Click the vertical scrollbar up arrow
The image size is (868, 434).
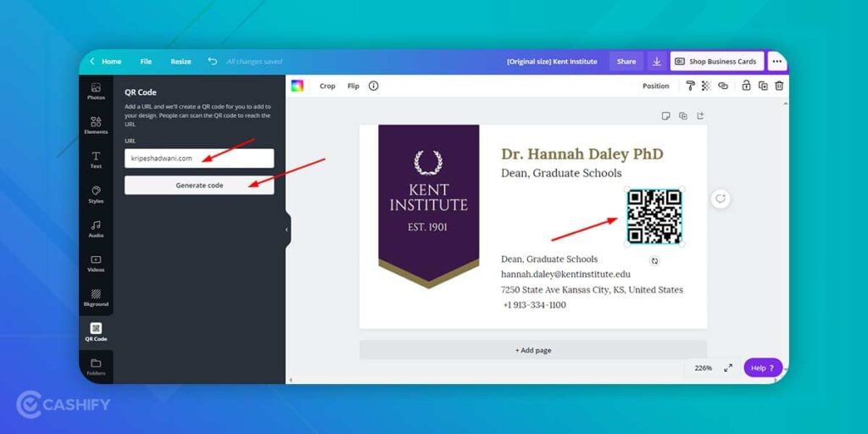pos(786,103)
